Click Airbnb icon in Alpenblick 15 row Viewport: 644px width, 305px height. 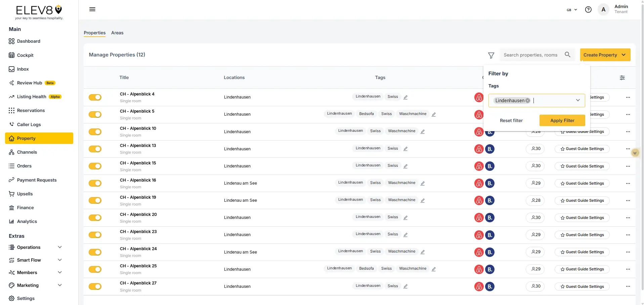(479, 166)
